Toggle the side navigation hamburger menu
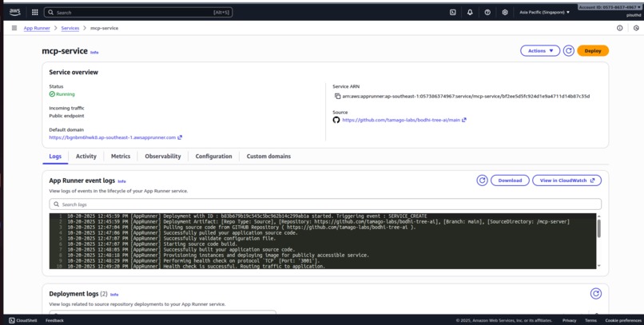Viewport: 644px width, 325px height. point(14,28)
